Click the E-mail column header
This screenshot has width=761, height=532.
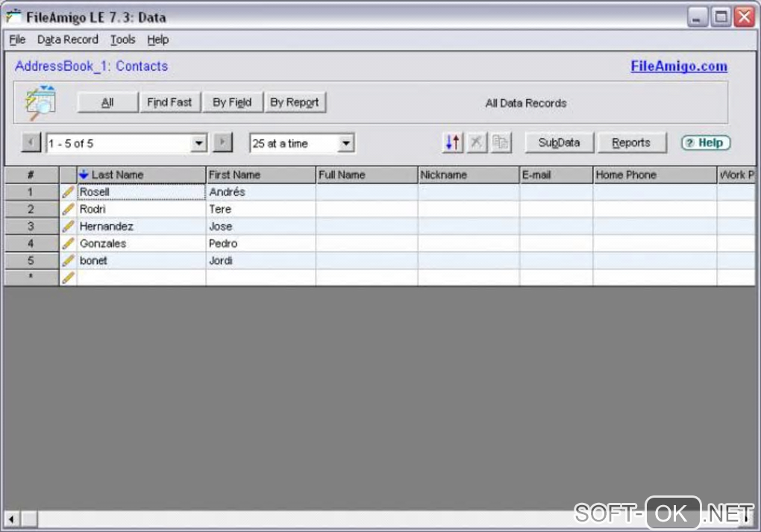tap(556, 175)
